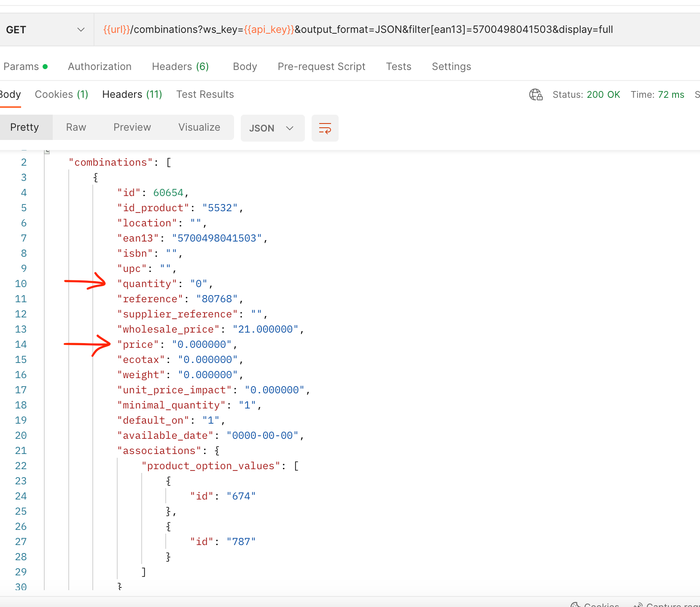Open the Visualize view
Viewport: 700px width, 607px height.
click(x=199, y=127)
